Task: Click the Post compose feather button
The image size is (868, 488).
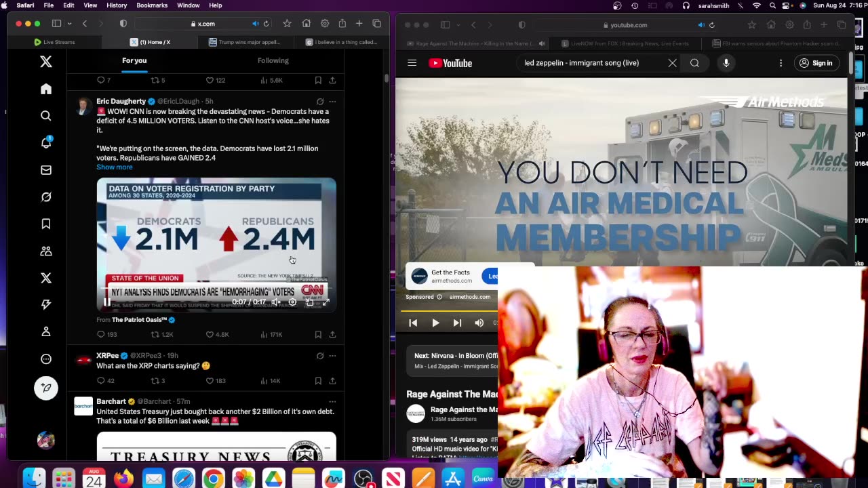Action: pyautogui.click(x=46, y=388)
